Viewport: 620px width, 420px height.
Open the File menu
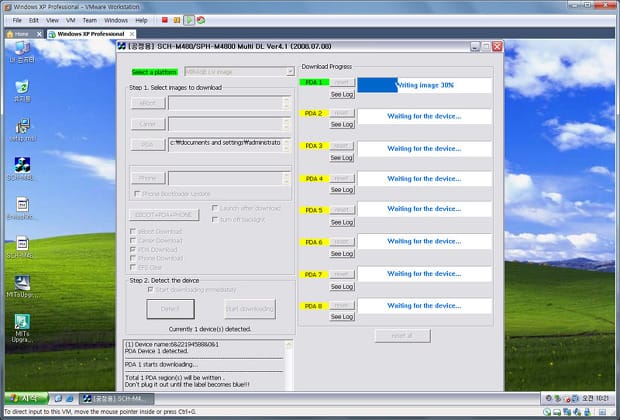(17, 20)
